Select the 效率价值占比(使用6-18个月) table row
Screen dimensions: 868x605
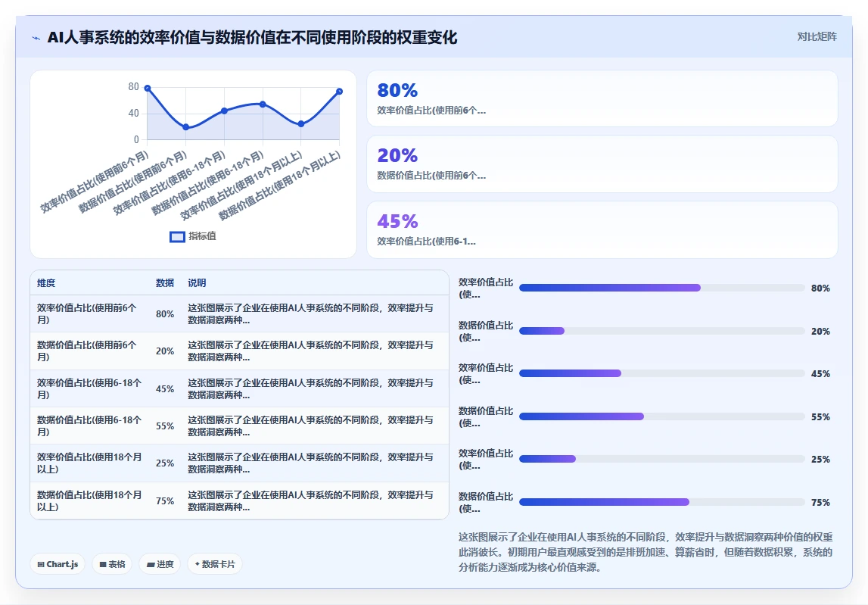point(239,388)
